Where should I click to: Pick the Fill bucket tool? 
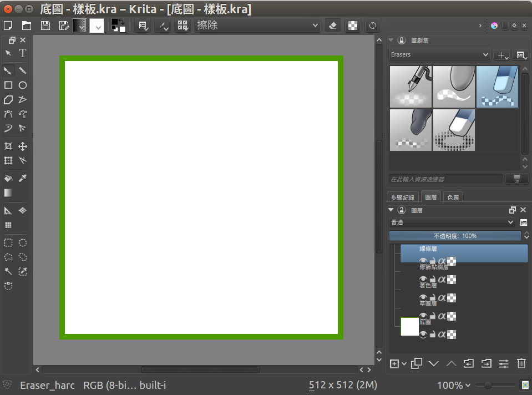click(x=8, y=179)
